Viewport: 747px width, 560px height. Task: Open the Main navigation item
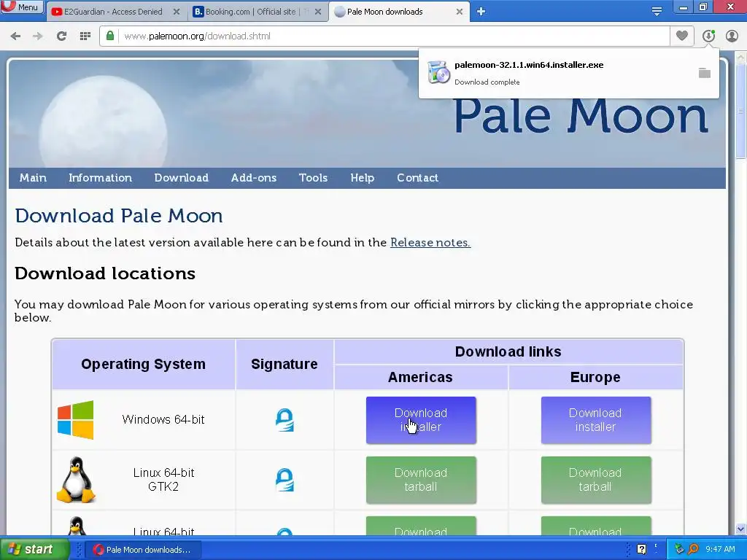33,178
